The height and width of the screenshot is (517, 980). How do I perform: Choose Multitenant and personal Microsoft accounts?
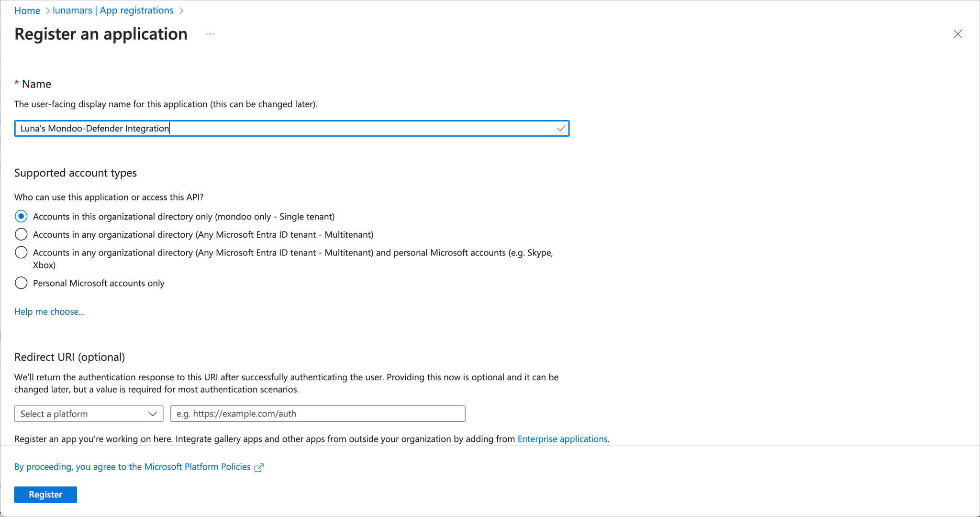(x=21, y=252)
